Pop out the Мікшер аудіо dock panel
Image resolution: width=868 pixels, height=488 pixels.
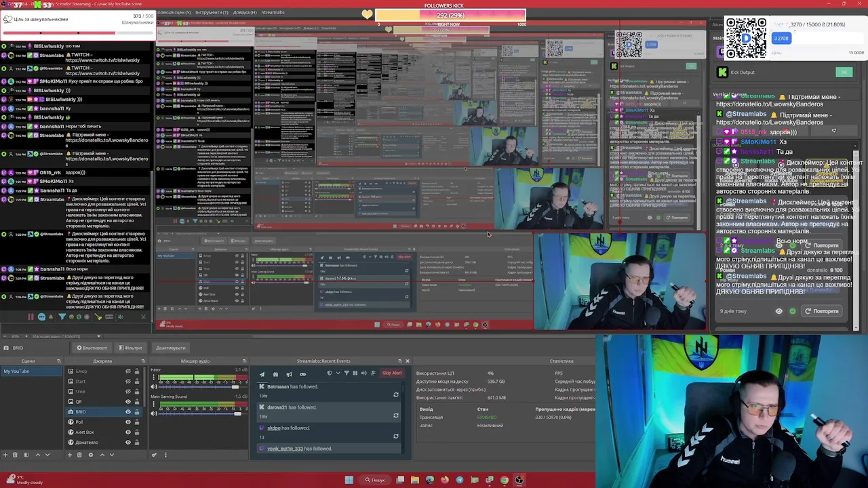pyautogui.click(x=244, y=361)
